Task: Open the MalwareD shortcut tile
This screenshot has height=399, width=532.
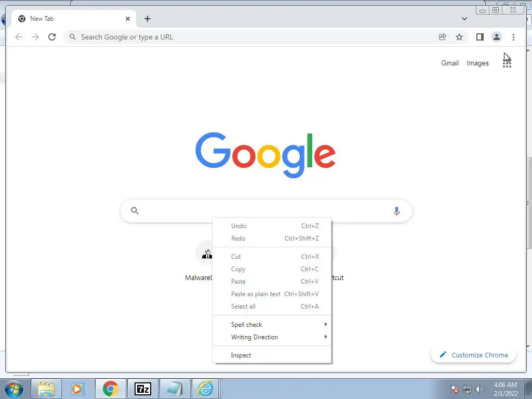Action: (x=199, y=261)
